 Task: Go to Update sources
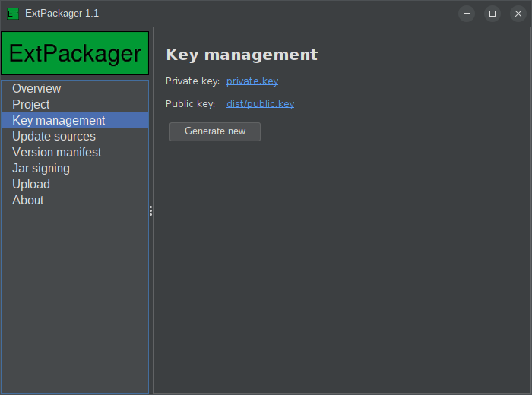74,136
